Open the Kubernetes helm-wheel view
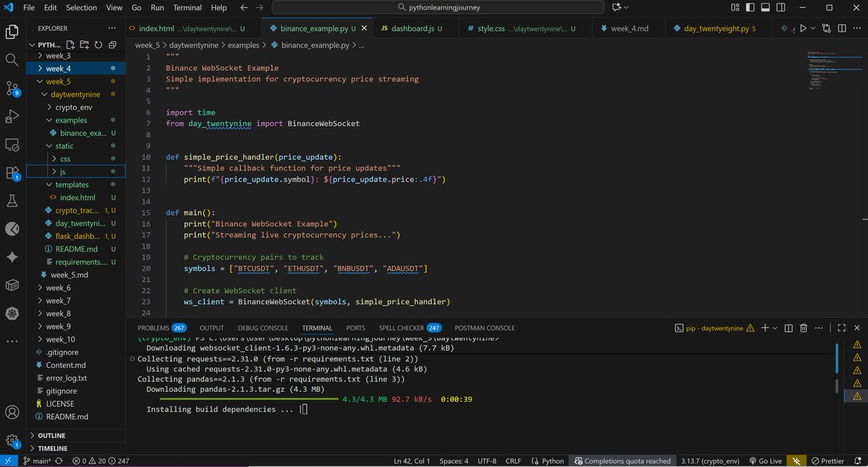 click(12, 313)
